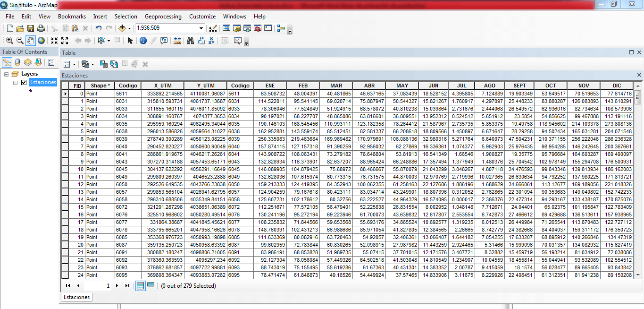Image resolution: width=644 pixels, height=309 pixels.
Task: Select the Identify tool
Action: (x=143, y=41)
